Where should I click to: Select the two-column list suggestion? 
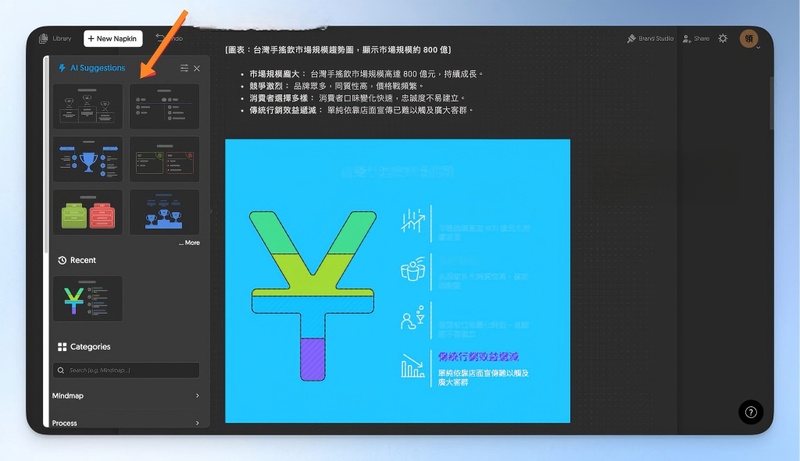pyautogui.click(x=164, y=106)
